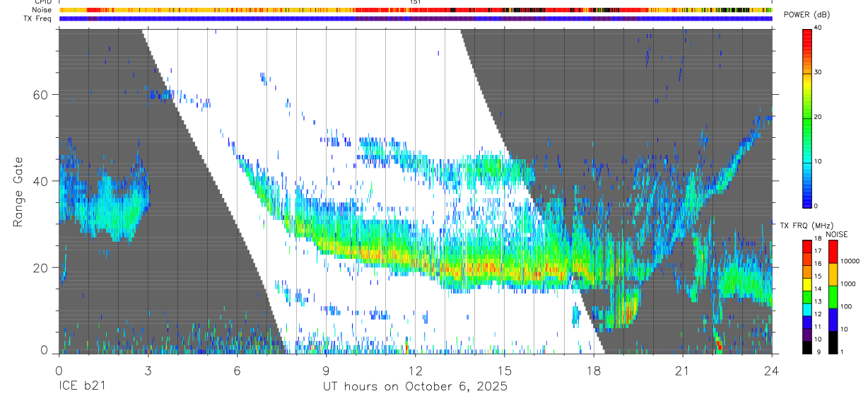Screen dimensions: 868x401
Task: Click the 17 tick on the TX FRQ legend
Action: coord(817,251)
